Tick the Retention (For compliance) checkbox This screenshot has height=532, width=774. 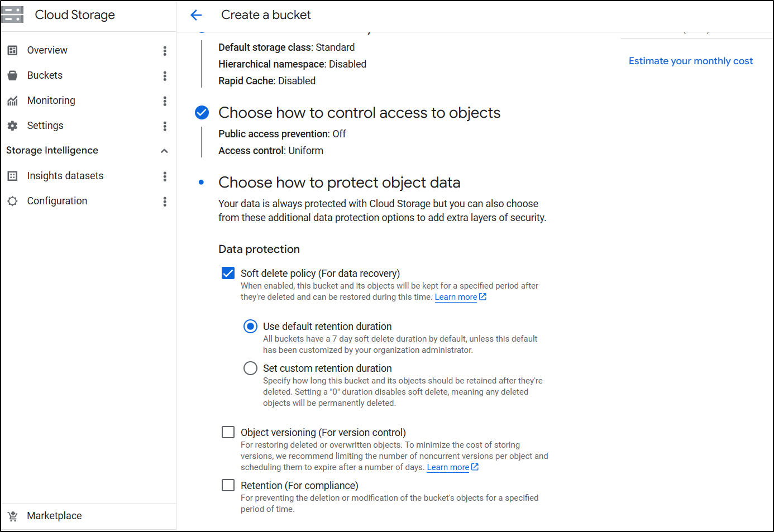[228, 485]
